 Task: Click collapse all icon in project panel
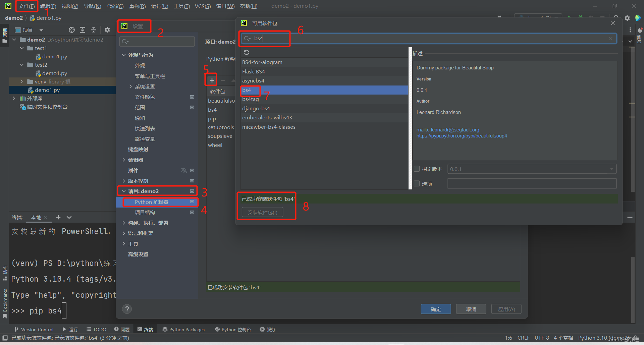coord(94,30)
